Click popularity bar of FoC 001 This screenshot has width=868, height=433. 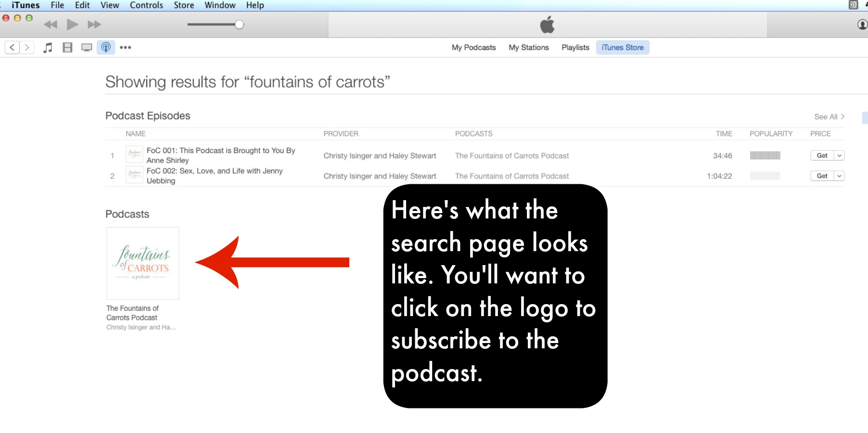coord(765,155)
